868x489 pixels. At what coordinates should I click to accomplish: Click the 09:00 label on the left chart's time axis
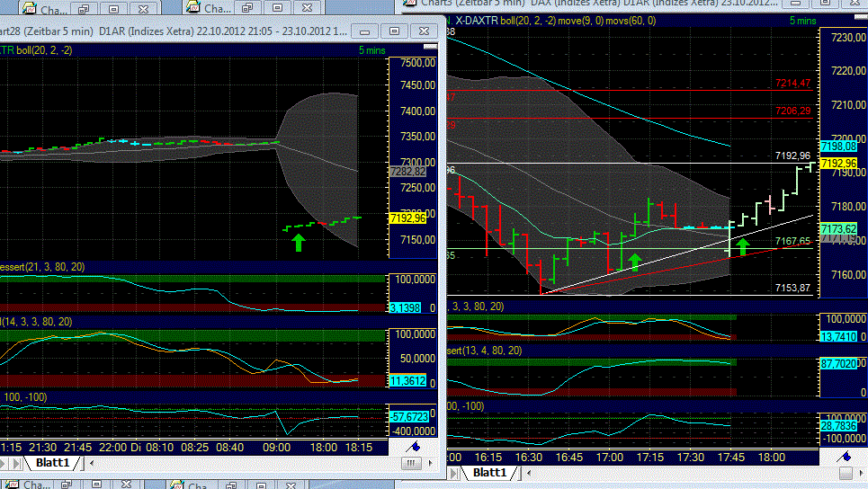point(277,448)
